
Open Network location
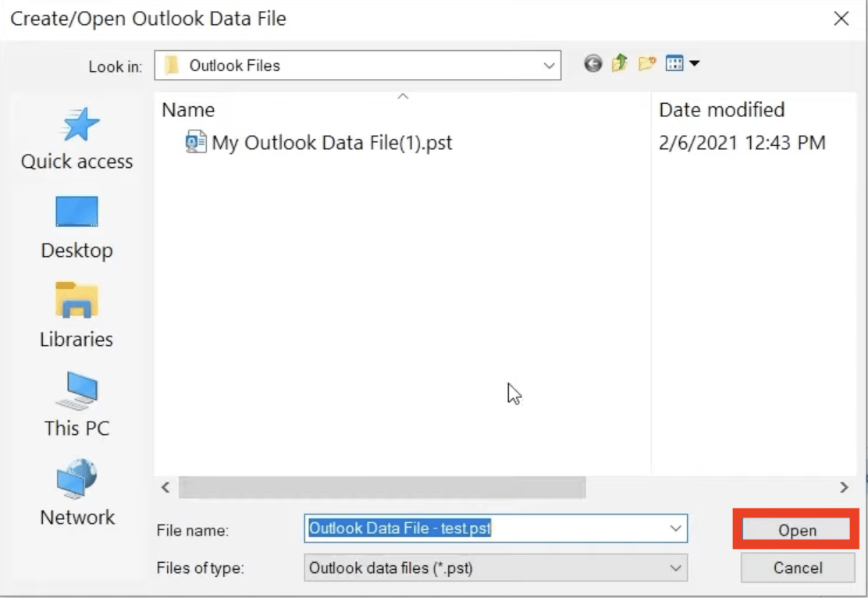[x=77, y=493]
